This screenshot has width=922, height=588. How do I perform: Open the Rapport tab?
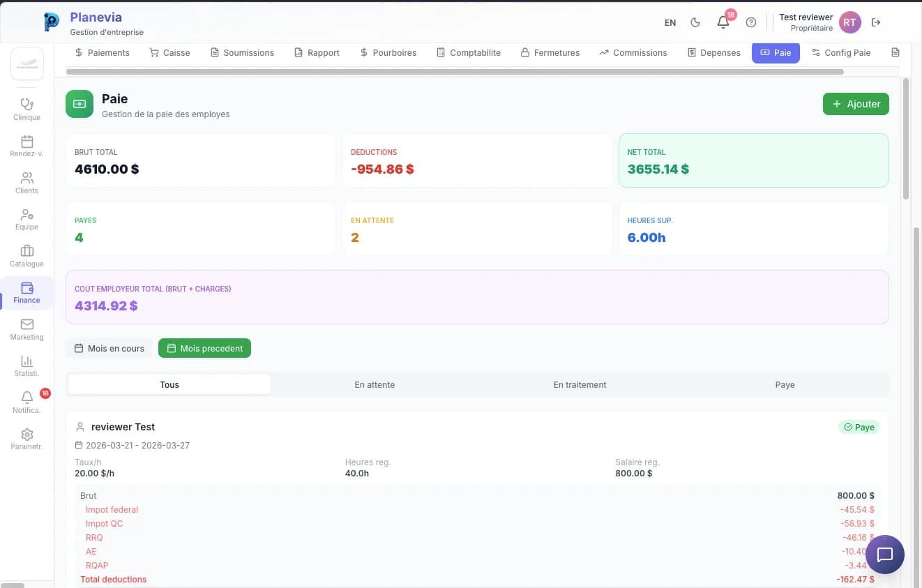click(x=317, y=52)
